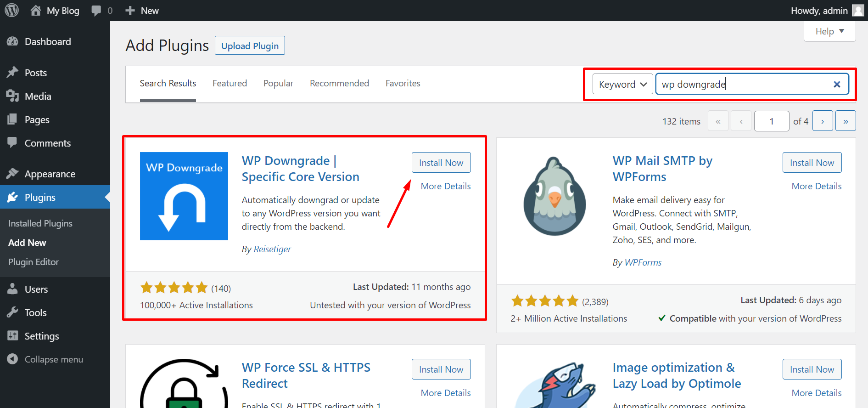Click the Dashboard gauge icon
The image size is (868, 408).
(x=12, y=41)
